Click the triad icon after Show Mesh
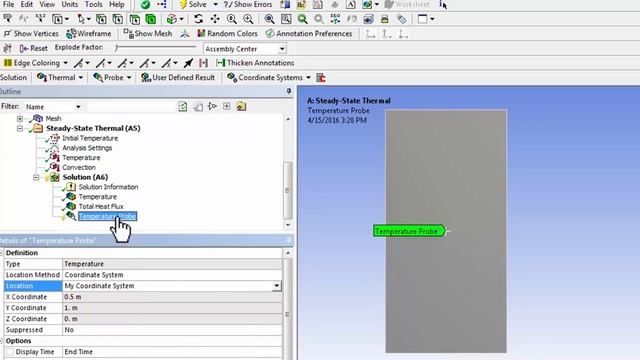 click(185, 33)
